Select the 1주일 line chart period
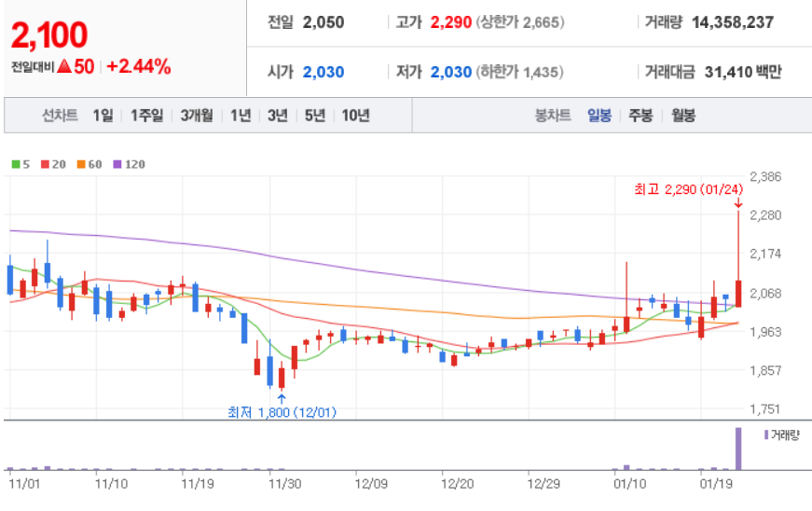The height and width of the screenshot is (511, 812). coord(146,115)
